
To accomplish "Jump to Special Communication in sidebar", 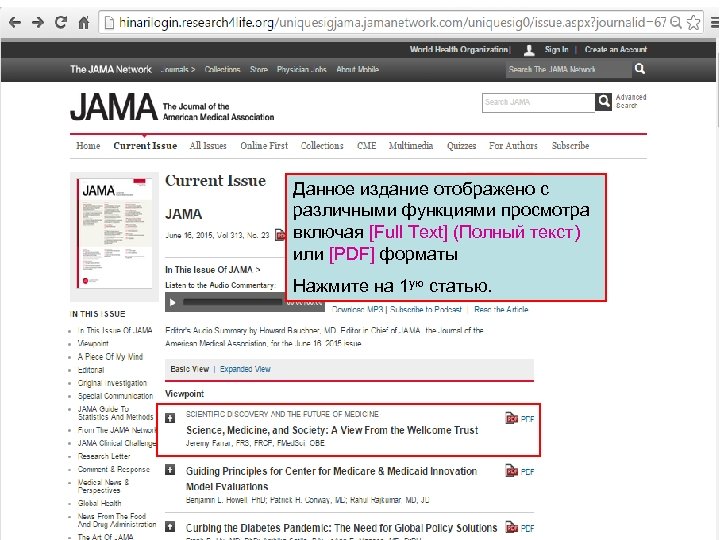I will pos(115,396).
